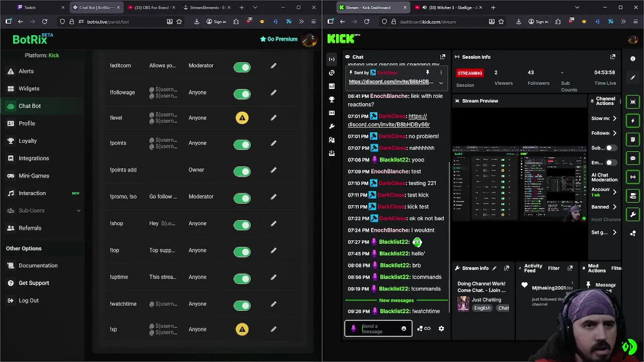Switch to the StreamElements browser tab
The width and height of the screenshot is (644, 362).
coord(207,8)
